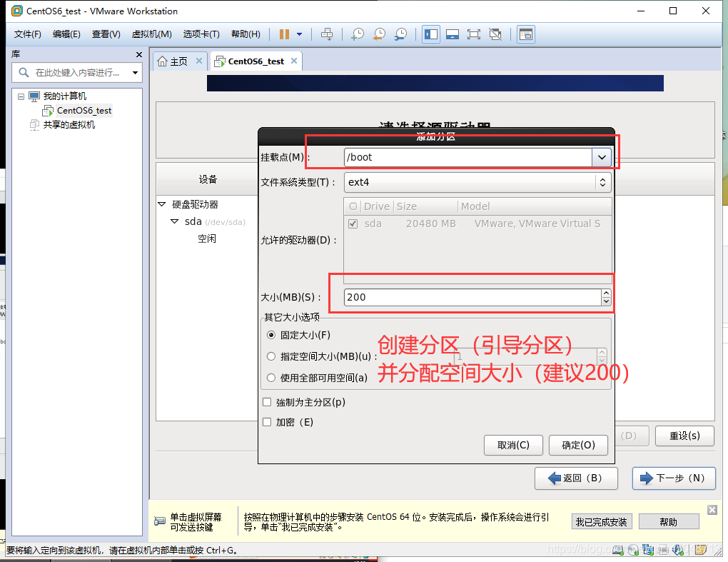Decrease the partition size with down stepper
The height and width of the screenshot is (562, 728).
point(606,301)
